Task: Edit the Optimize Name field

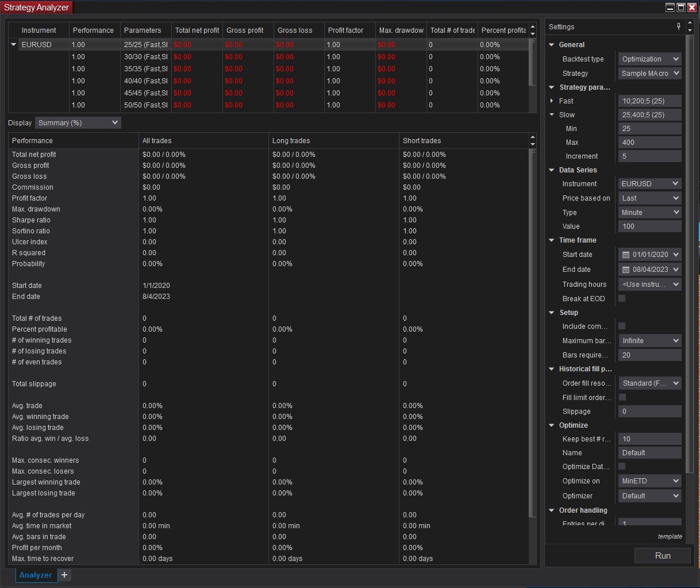Action: tap(650, 453)
